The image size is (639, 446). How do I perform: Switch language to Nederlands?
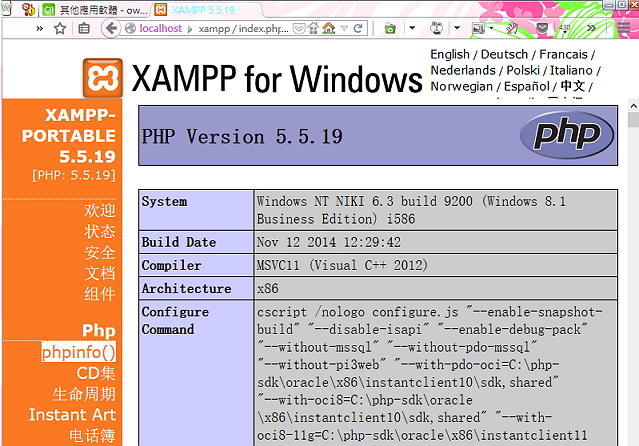click(463, 70)
